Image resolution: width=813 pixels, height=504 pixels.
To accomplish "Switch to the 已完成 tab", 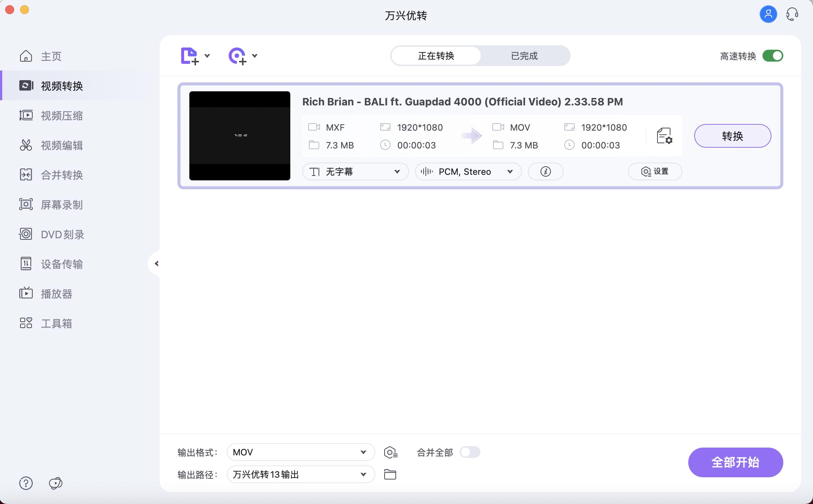I will 525,56.
